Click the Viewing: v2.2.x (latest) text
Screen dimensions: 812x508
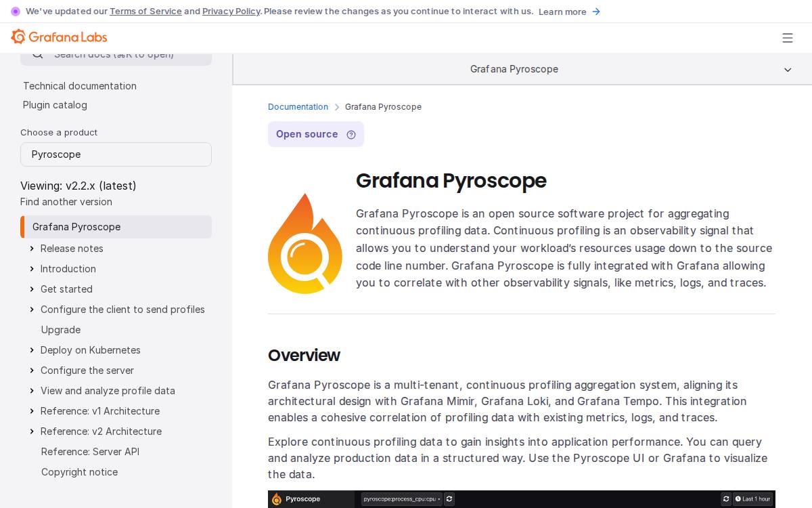(78, 186)
